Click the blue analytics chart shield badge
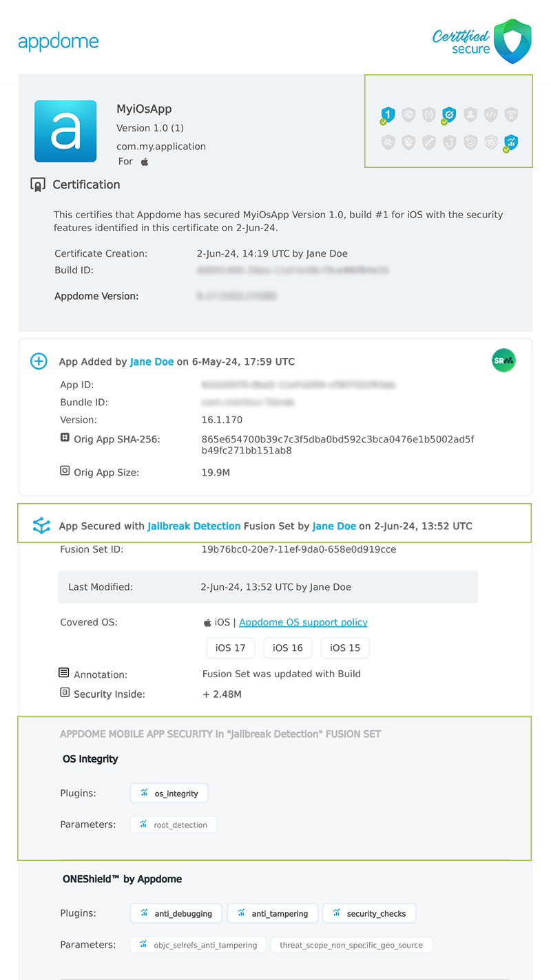Image resolution: width=551 pixels, height=980 pixels. 510,142
